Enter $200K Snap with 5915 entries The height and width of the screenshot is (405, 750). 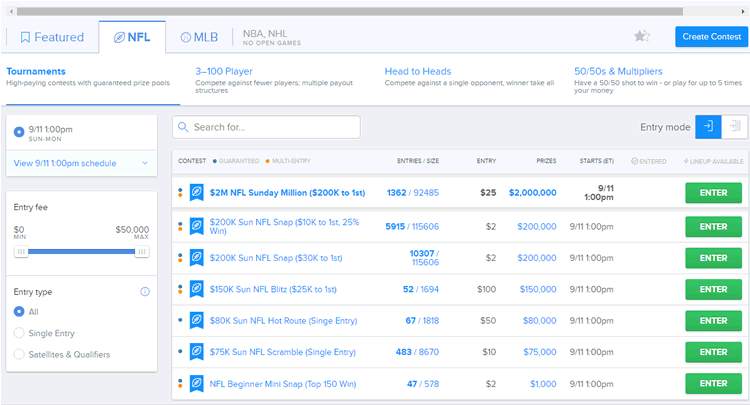coord(713,227)
